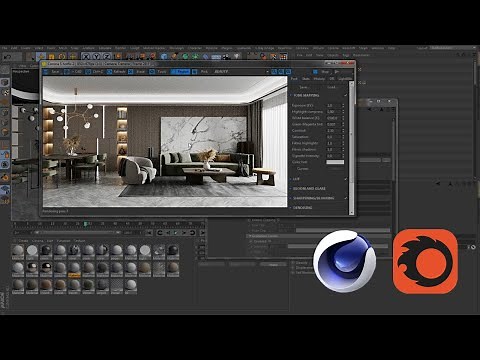Adjust the Saturation stepper arrows
This screenshot has width=480, height=360.
(343, 137)
